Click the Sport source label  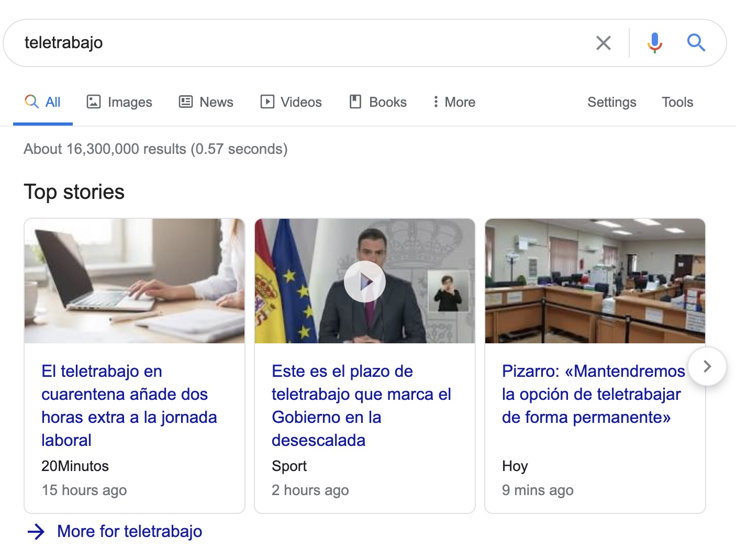click(289, 466)
